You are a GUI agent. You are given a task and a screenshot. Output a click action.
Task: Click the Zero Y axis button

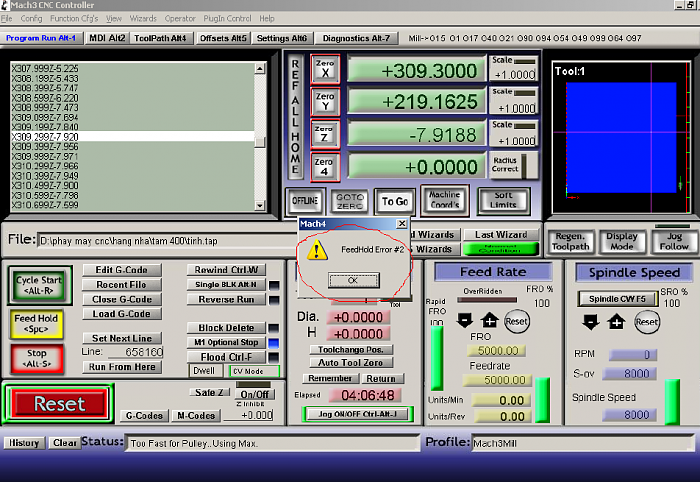pyautogui.click(x=325, y=103)
